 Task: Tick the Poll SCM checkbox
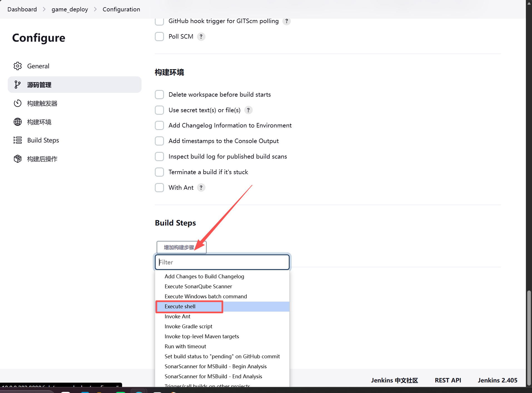point(159,37)
